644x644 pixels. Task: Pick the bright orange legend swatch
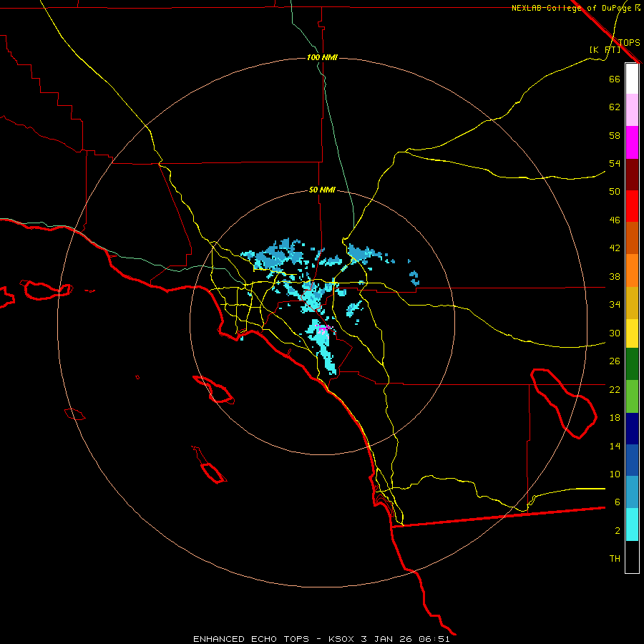632,270
